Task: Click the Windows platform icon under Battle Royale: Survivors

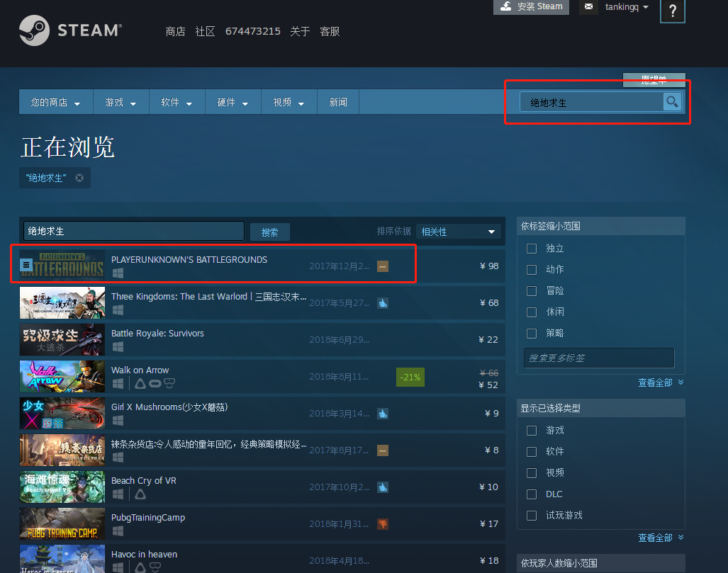Action: tap(118, 346)
